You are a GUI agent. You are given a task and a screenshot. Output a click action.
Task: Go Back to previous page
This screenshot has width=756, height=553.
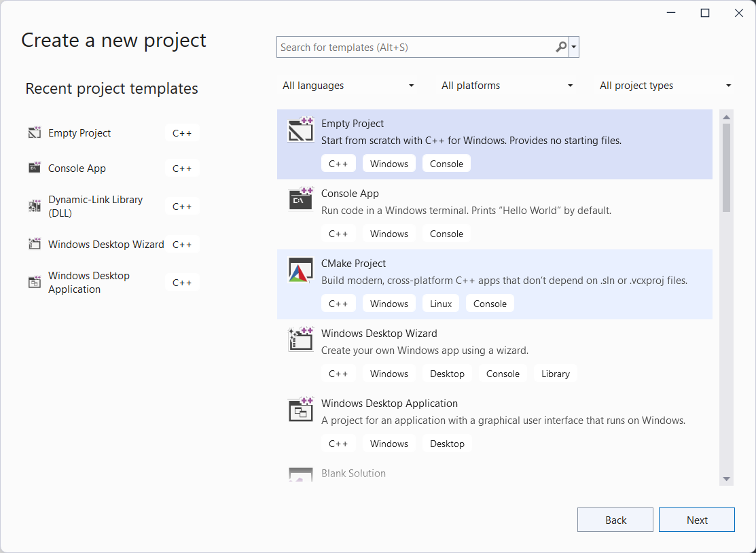click(615, 520)
